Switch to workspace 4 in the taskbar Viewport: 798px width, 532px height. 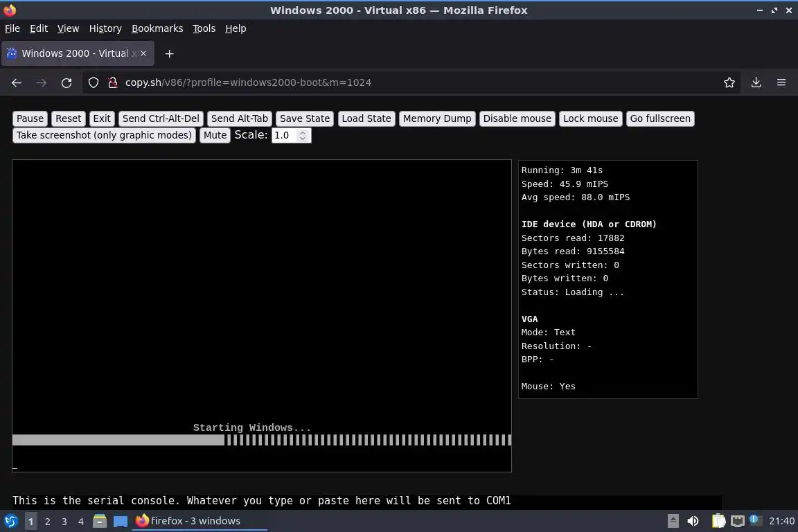click(x=81, y=522)
